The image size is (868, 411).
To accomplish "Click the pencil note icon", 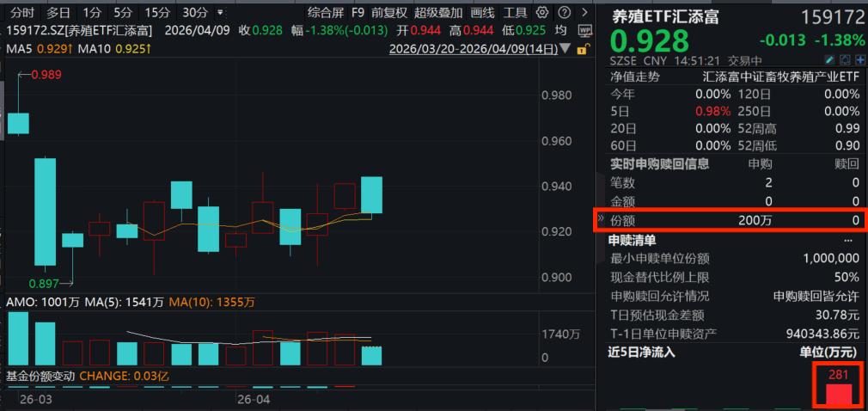I will pyautogui.click(x=829, y=60).
